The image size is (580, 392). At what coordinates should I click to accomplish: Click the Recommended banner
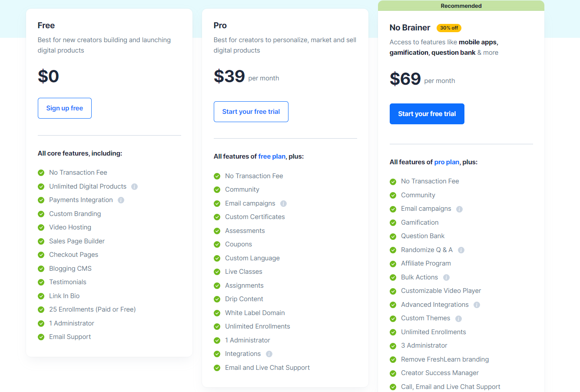(461, 6)
